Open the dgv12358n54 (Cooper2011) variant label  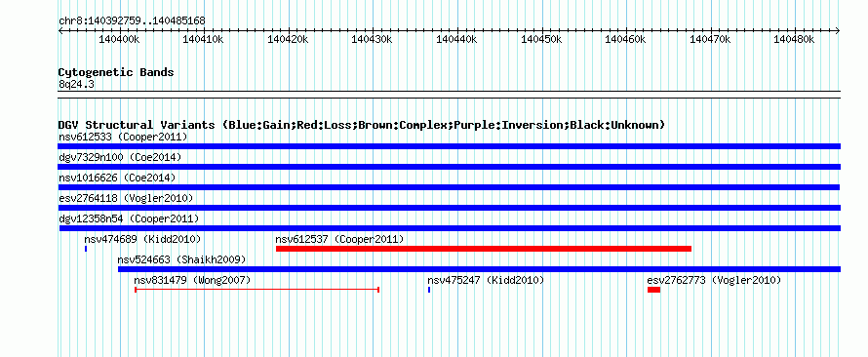(129, 218)
